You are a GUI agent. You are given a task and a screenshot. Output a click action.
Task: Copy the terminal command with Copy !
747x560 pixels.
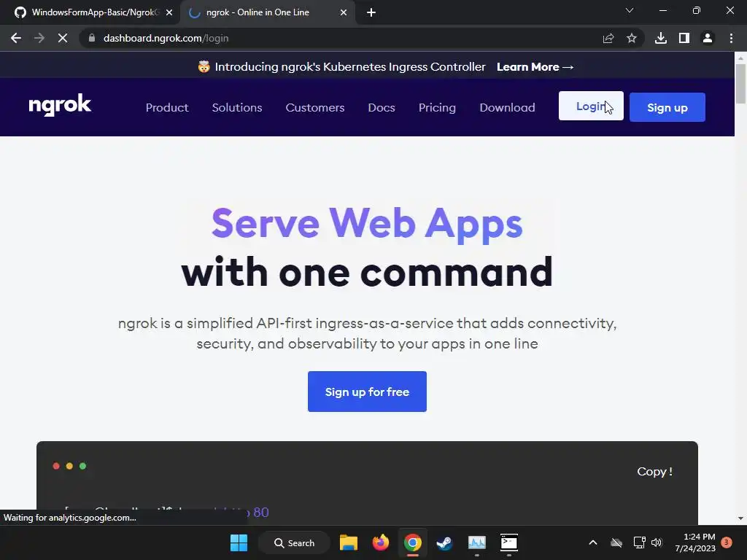(654, 472)
